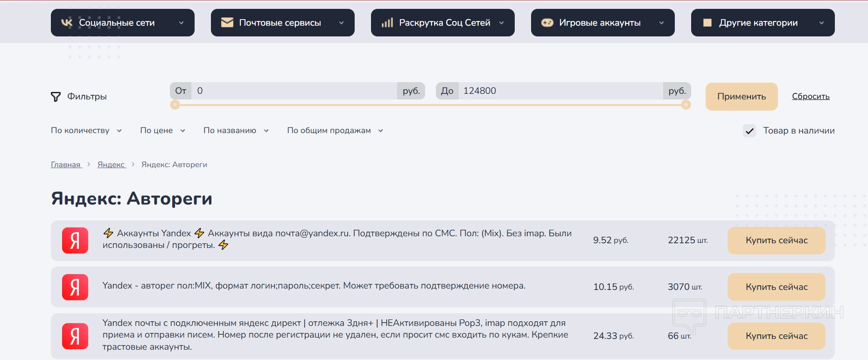
Task: Go to the Яндекс breadcrumb link
Action: point(111,164)
